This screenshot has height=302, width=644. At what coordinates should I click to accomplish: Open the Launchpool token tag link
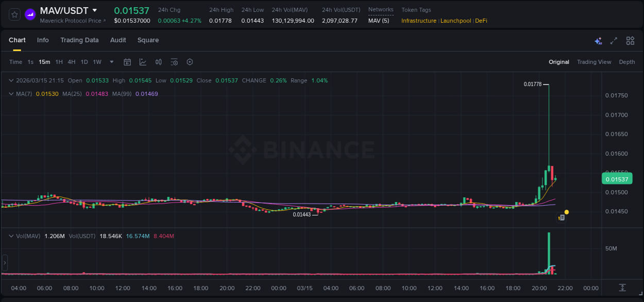pos(455,21)
